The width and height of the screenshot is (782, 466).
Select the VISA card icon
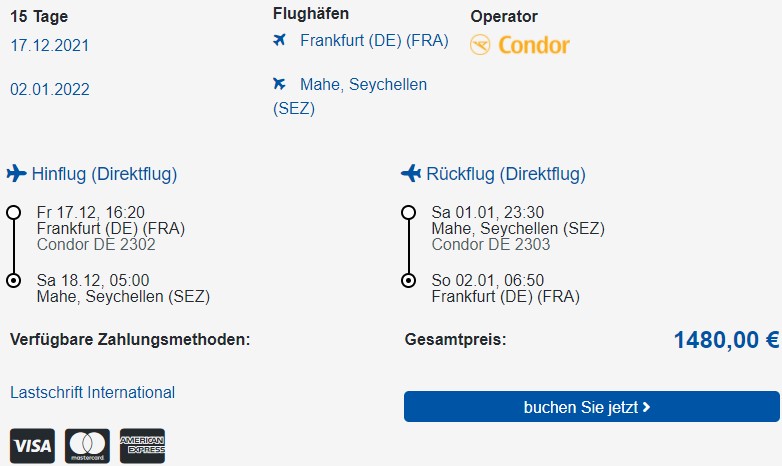(x=32, y=446)
